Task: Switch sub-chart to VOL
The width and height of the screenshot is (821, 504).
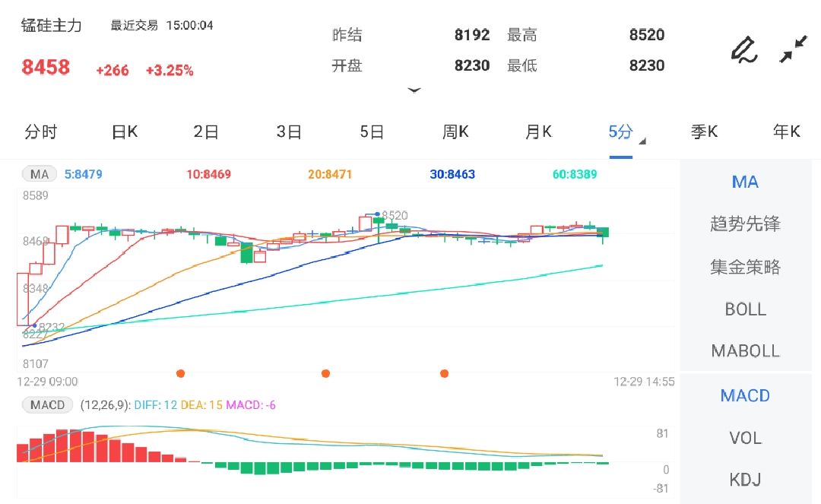Action: coord(746,438)
